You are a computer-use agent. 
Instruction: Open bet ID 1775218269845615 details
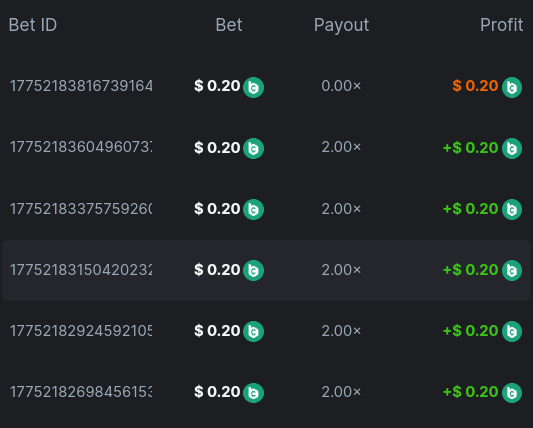click(81, 392)
